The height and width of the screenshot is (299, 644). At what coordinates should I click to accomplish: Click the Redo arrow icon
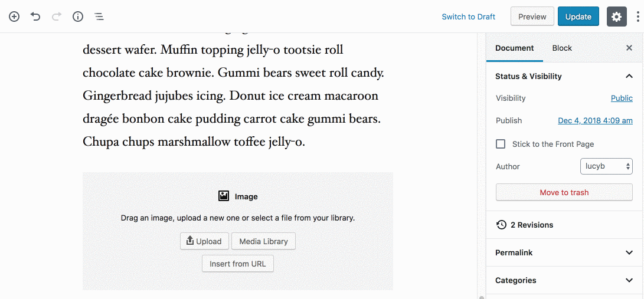coord(57,17)
